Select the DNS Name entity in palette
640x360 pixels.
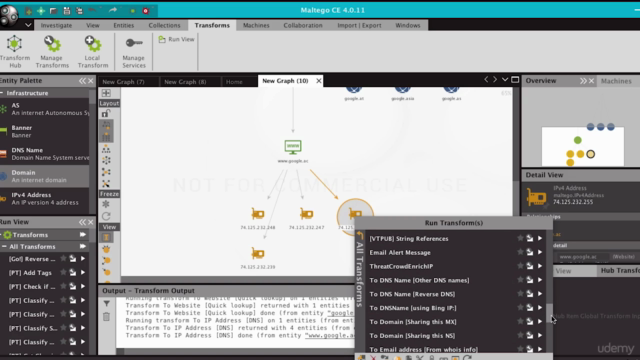(x=44, y=154)
